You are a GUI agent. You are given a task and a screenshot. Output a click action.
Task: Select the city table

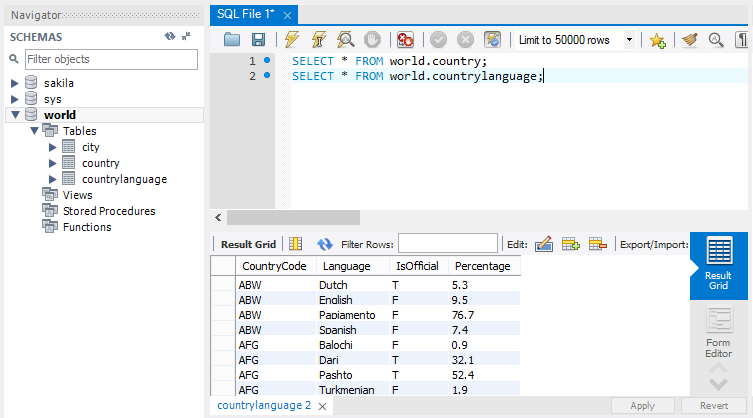click(x=91, y=147)
